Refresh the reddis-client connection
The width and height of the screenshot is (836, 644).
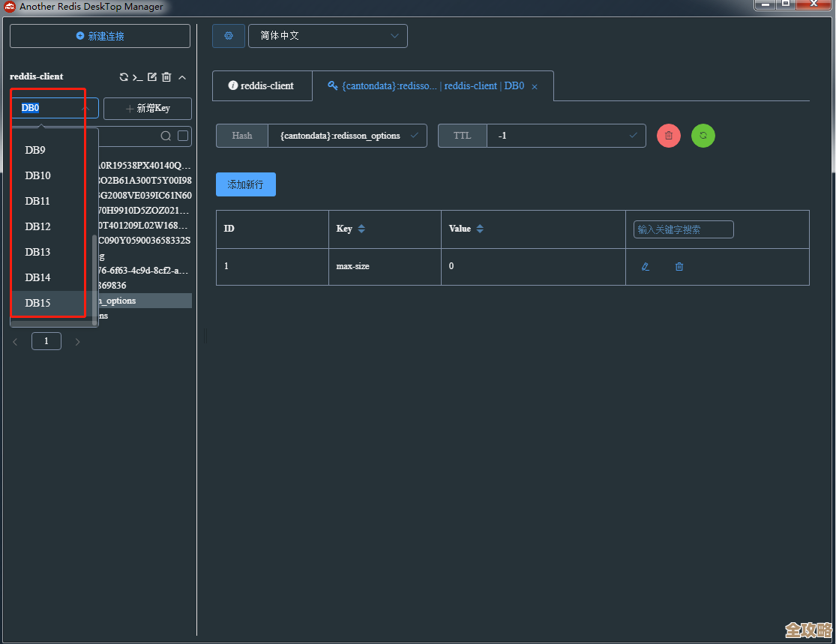coord(124,77)
